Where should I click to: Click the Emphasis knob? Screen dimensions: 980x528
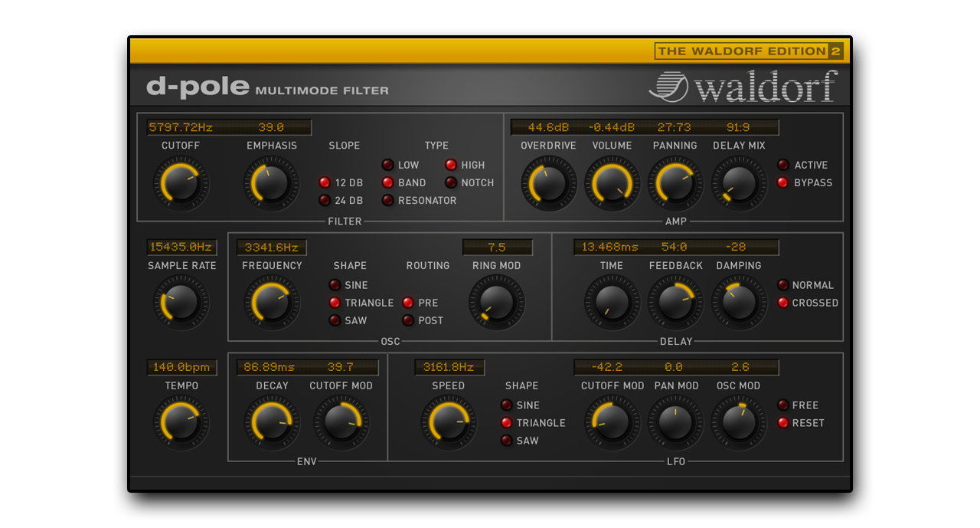pos(272,183)
